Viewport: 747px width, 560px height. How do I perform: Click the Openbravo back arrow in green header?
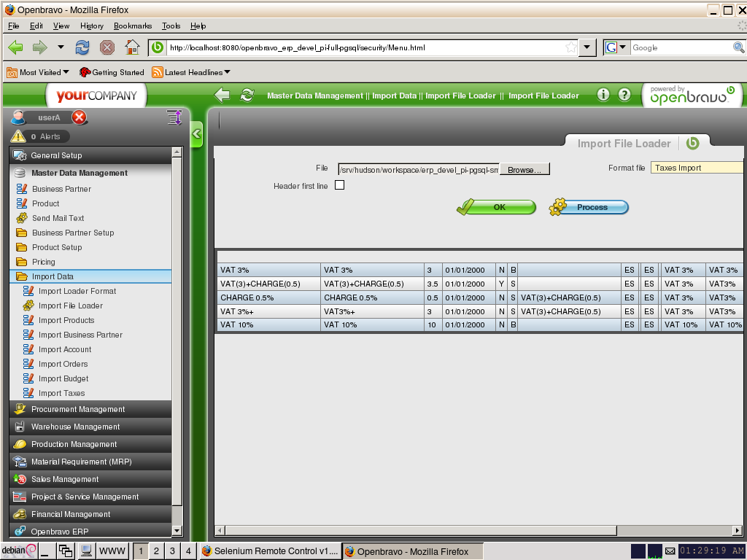[x=222, y=95]
